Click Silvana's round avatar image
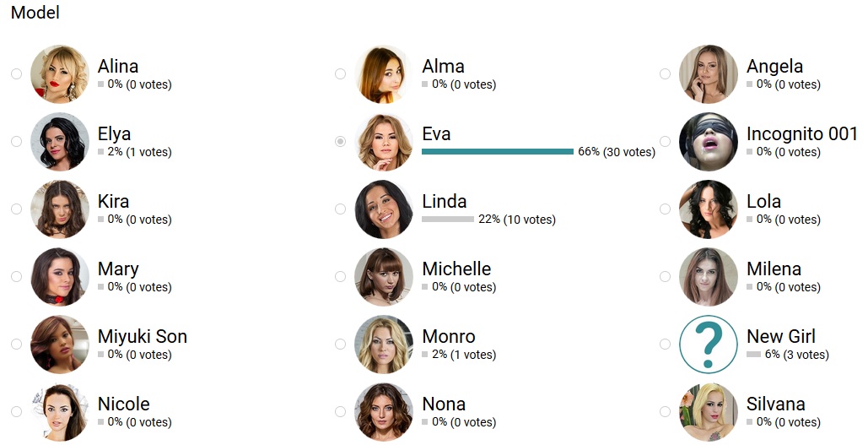The height and width of the screenshot is (445, 868). click(x=708, y=411)
